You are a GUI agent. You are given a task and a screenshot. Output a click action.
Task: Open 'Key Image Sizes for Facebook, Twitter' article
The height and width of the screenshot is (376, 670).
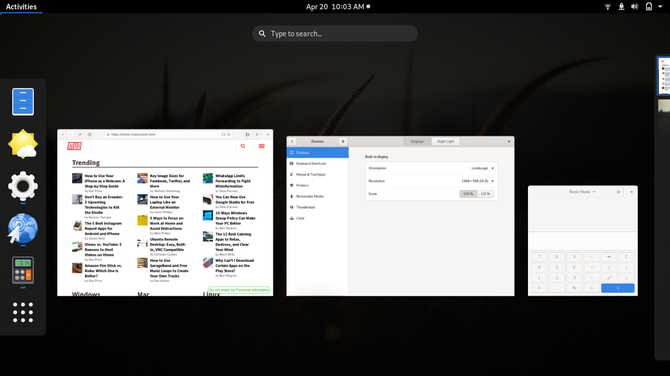coord(170,181)
